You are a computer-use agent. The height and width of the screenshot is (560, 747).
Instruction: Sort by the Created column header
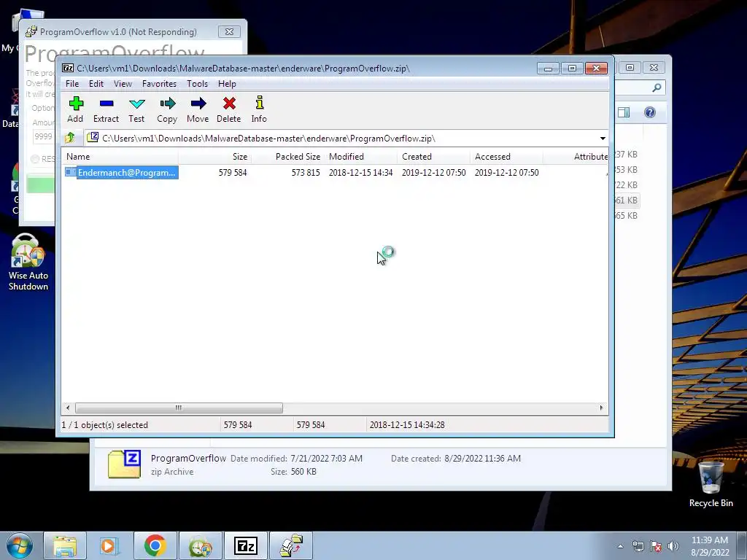[x=433, y=157]
